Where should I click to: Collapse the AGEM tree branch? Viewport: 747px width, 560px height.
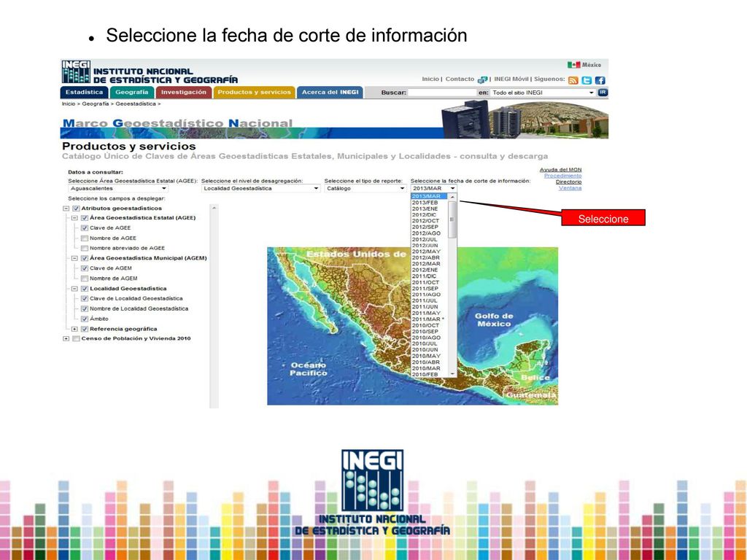pyautogui.click(x=74, y=258)
